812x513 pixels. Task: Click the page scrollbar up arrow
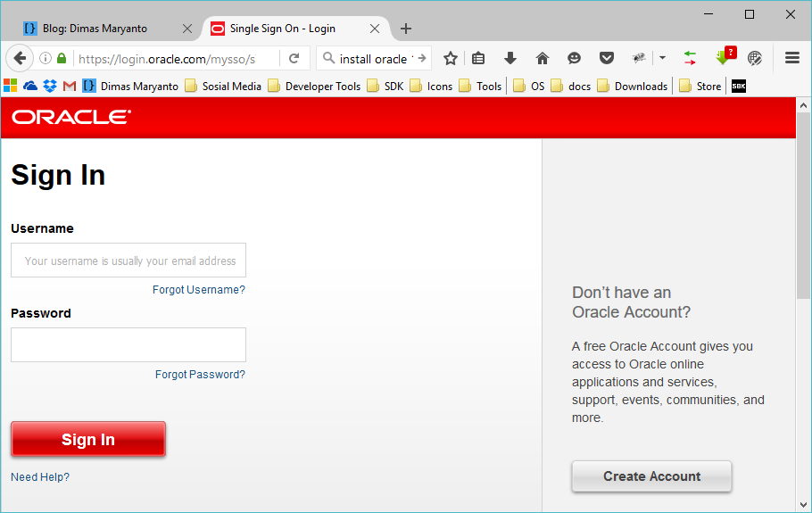803,105
